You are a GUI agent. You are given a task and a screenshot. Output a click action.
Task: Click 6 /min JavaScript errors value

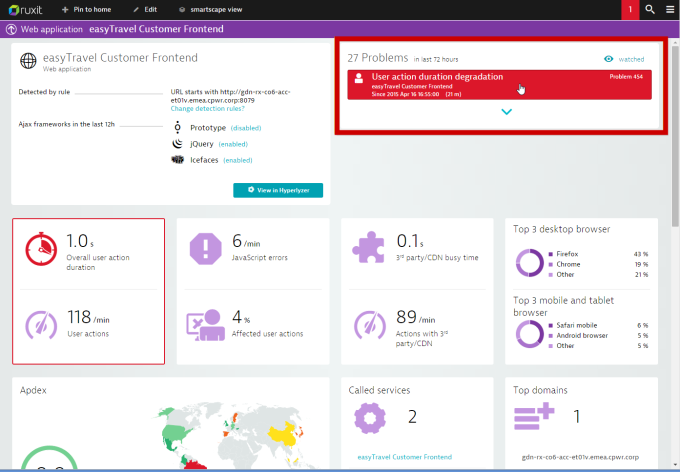pos(246,241)
